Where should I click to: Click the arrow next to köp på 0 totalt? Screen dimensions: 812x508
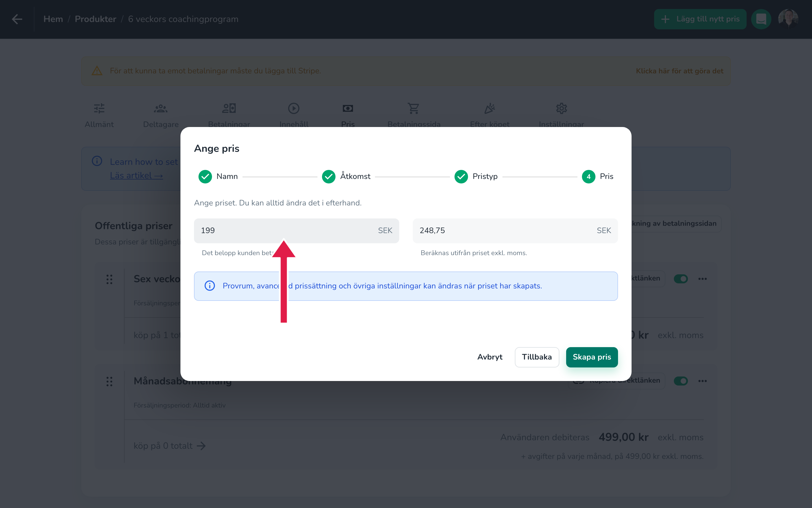(x=201, y=446)
